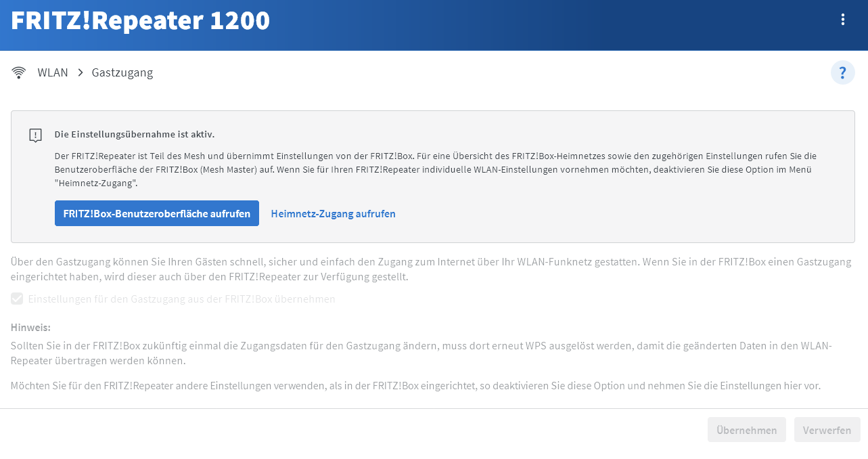868x459 pixels.
Task: Click the WLAN wifi icon
Action: click(x=19, y=72)
